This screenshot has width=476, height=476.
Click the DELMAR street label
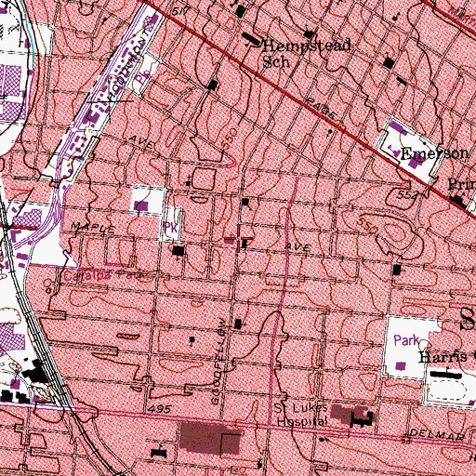coord(437,434)
